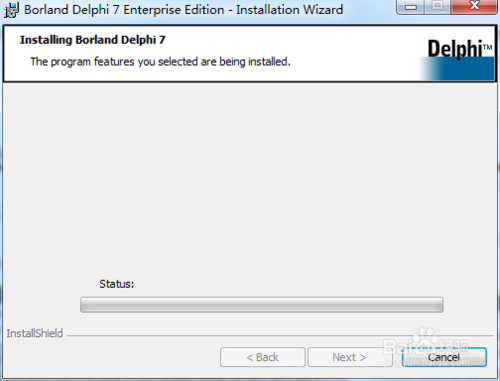Click the window title text Borland Delphi 7 Enterprise Edition
Screen dimensions: 500x381
(124, 10)
